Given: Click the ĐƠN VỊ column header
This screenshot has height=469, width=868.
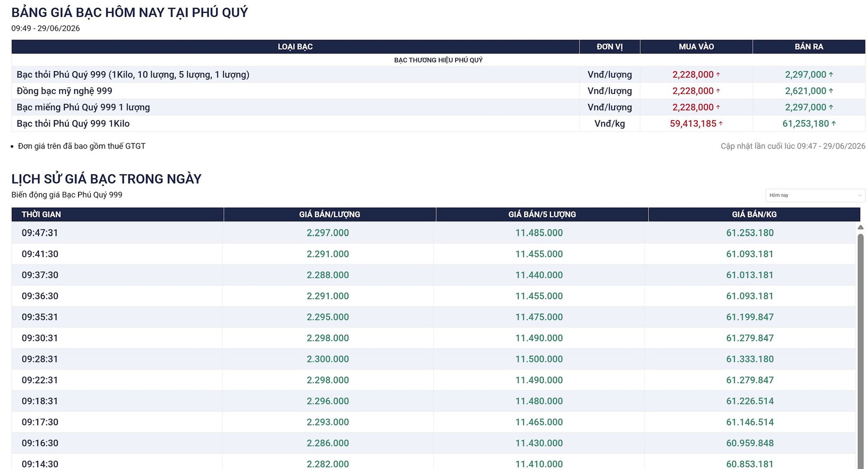Looking at the screenshot, I should [x=610, y=47].
